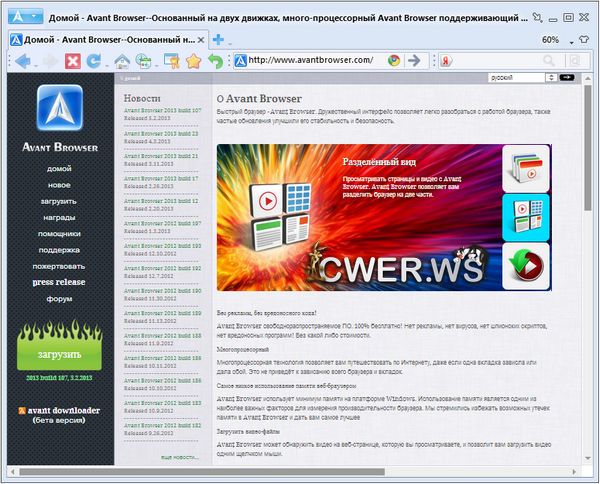
Task: Open the русский language selector
Action: click(521, 77)
